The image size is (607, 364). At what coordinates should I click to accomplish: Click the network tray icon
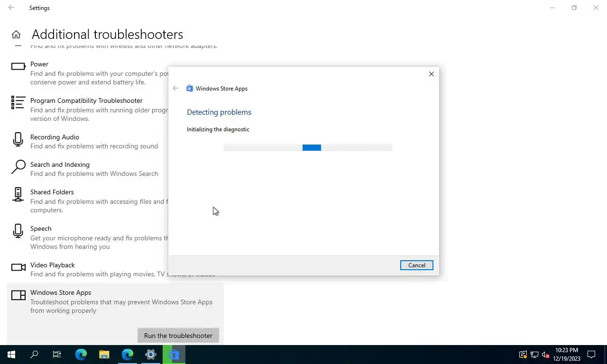pyautogui.click(x=534, y=355)
